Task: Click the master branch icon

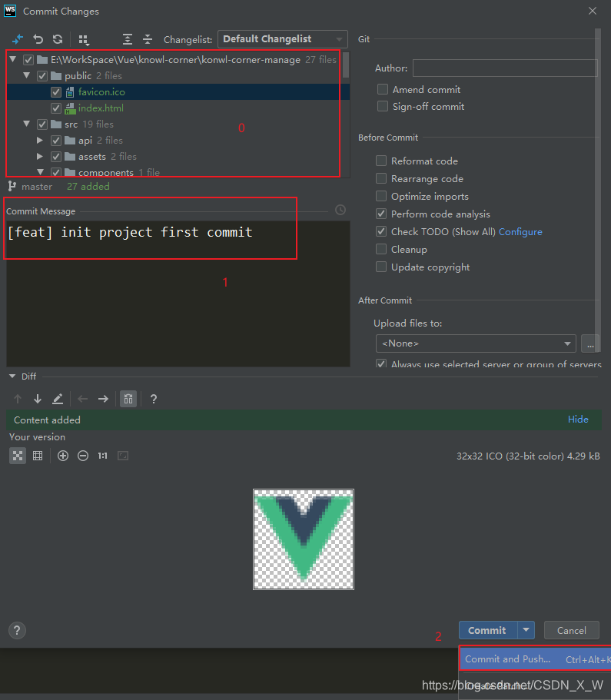Action: click(12, 186)
